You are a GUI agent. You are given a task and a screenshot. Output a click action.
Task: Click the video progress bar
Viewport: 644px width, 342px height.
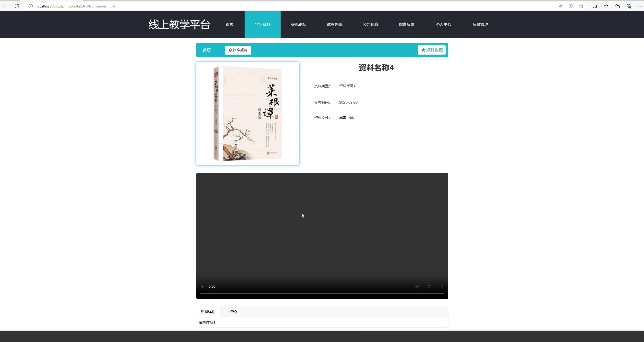pos(322,293)
